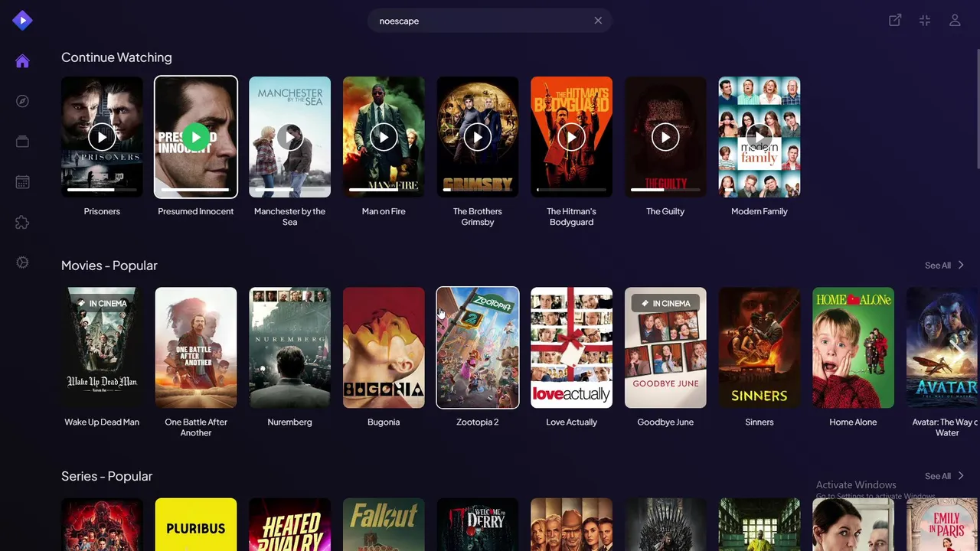980x551 pixels.
Task: Click the 'Goodbye June' title text
Action: [x=665, y=422]
